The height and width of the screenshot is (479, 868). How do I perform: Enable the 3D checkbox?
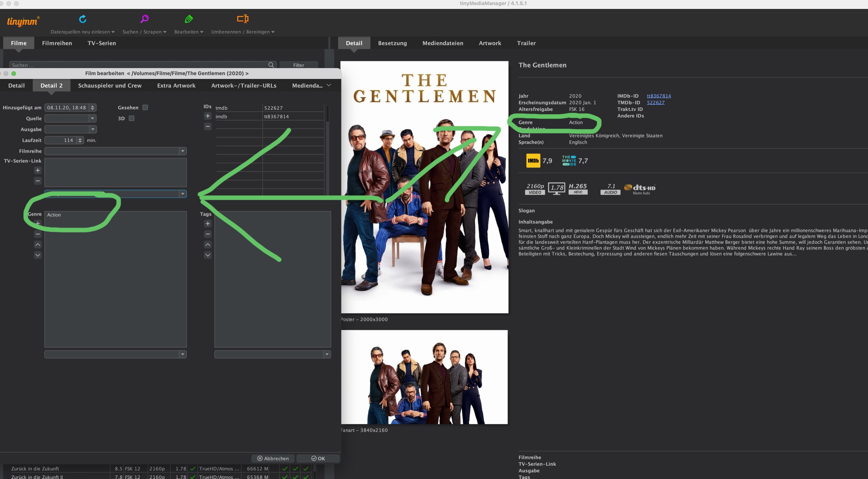pos(132,118)
